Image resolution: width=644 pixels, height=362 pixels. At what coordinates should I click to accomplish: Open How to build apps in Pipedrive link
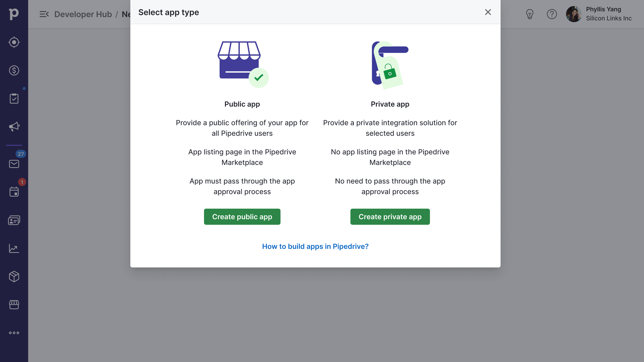pos(315,246)
